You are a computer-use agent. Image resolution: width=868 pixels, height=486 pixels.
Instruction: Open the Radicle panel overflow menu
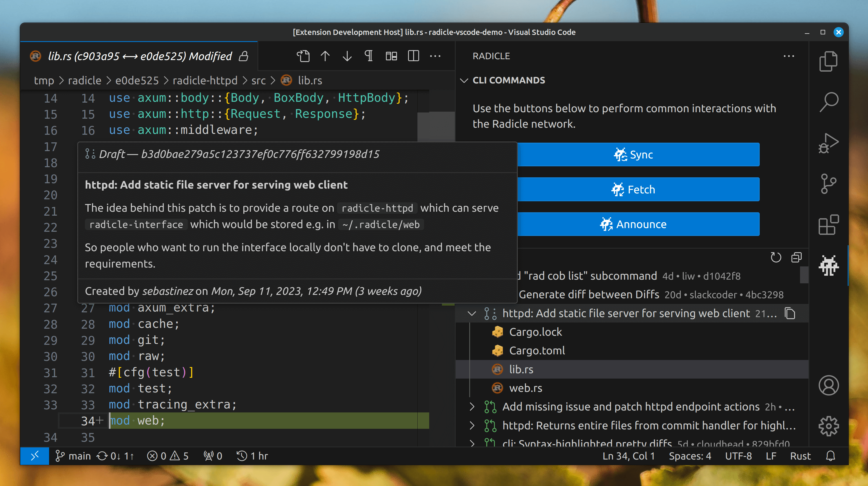click(790, 55)
